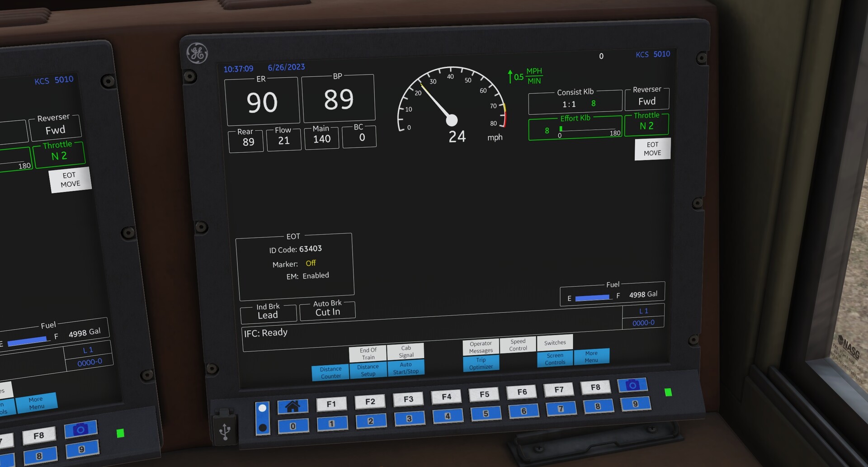
Task: Click the camera icon key on left display
Action: point(80,429)
